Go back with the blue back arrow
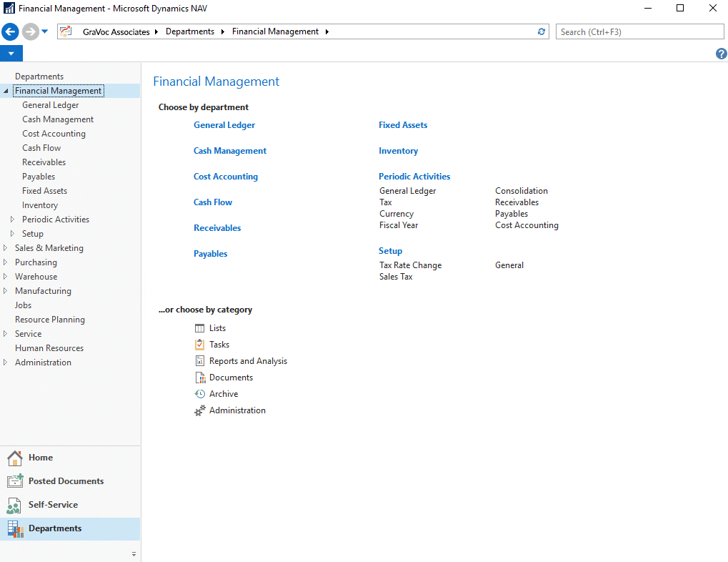 [x=10, y=31]
